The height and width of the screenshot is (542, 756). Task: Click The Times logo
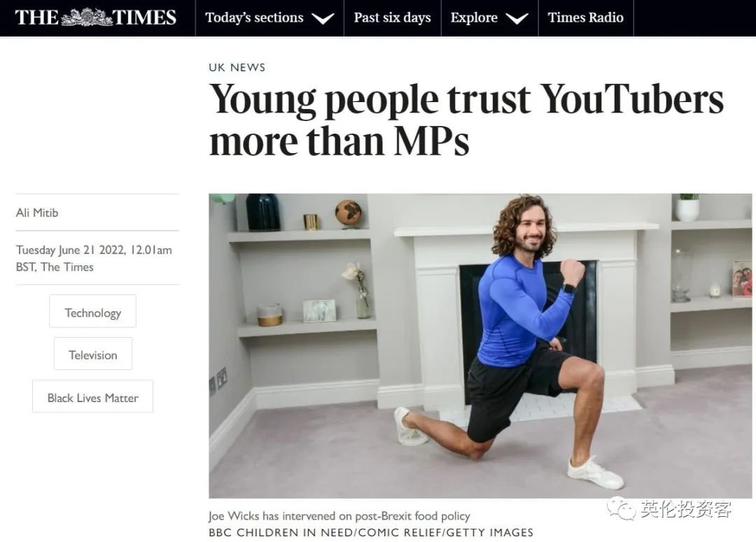pyautogui.click(x=95, y=17)
